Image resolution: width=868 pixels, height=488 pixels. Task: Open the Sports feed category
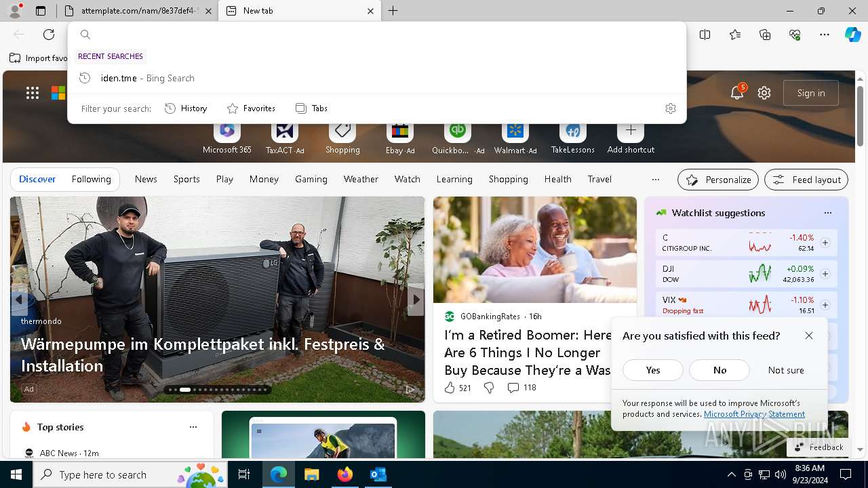(x=186, y=179)
